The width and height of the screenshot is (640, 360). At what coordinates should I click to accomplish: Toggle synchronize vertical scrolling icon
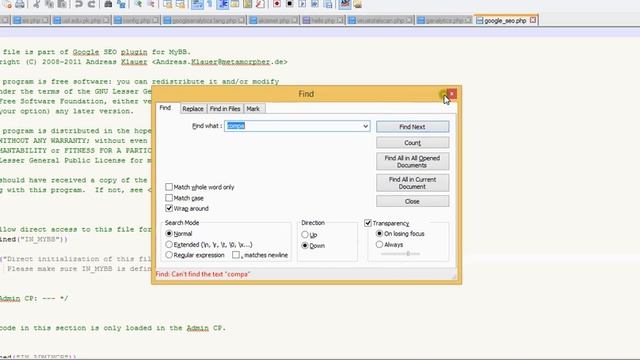[x=167, y=4]
